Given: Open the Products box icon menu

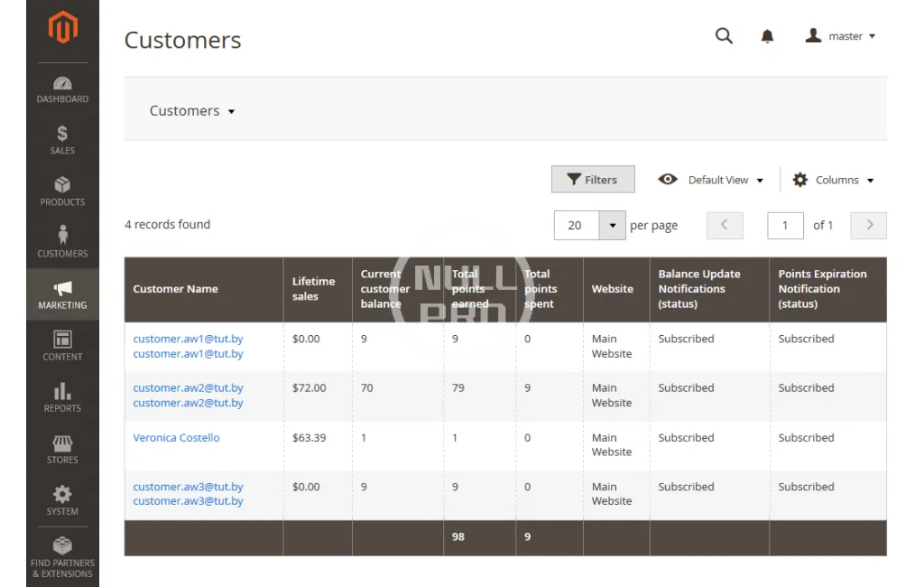Looking at the screenshot, I should tap(62, 191).
